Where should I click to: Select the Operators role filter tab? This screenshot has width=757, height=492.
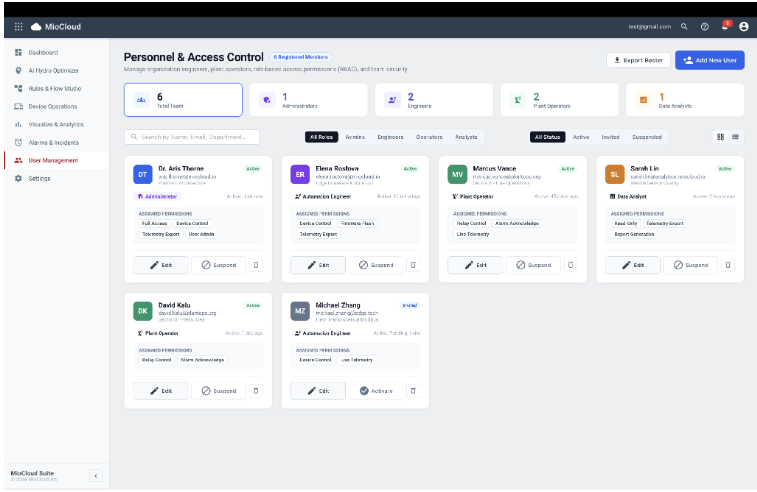[x=429, y=137]
